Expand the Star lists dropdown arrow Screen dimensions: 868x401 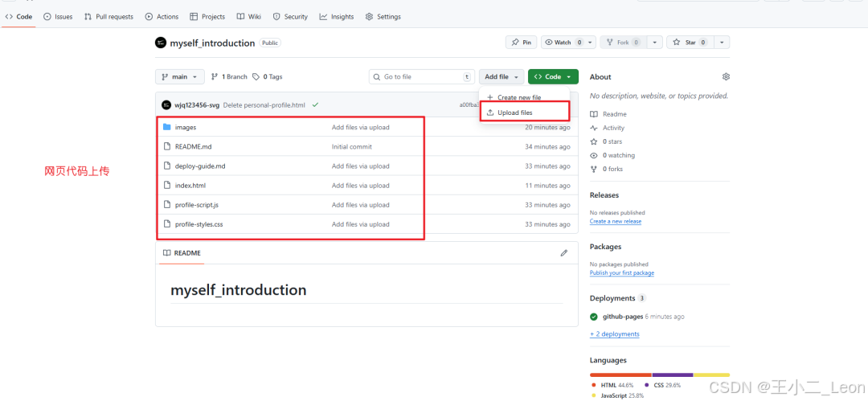[x=723, y=42]
